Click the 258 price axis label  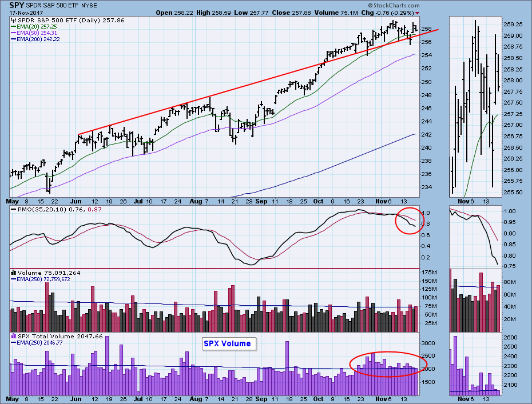[x=427, y=29]
